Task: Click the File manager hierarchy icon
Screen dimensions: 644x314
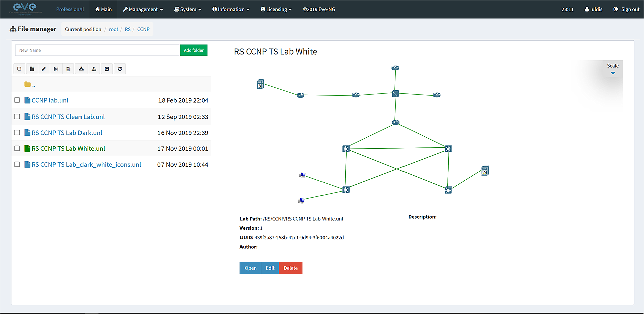Action: pos(13,29)
